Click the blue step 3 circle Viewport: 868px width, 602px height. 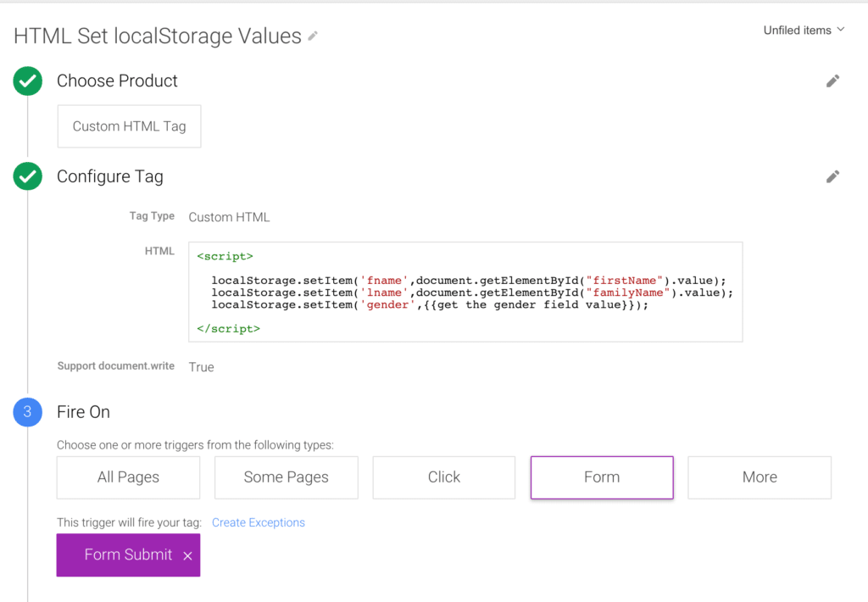[28, 412]
